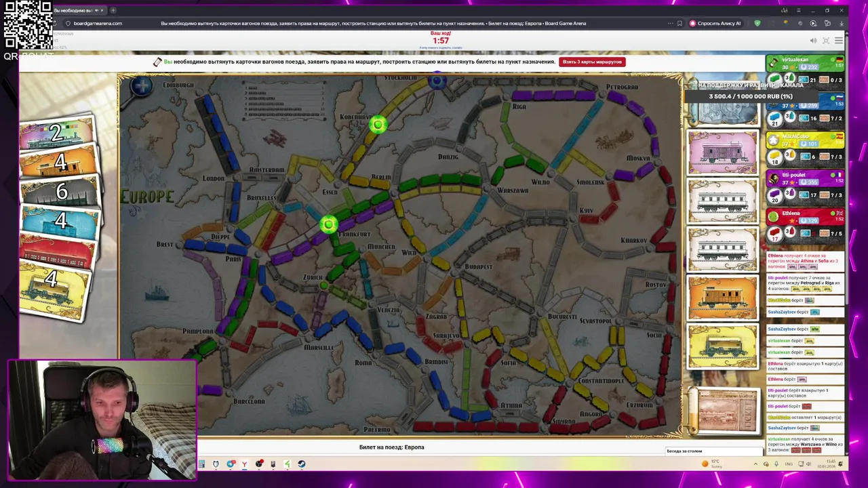868x488 pixels.
Task: Click the city of Constantinople on map
Action: point(601,381)
